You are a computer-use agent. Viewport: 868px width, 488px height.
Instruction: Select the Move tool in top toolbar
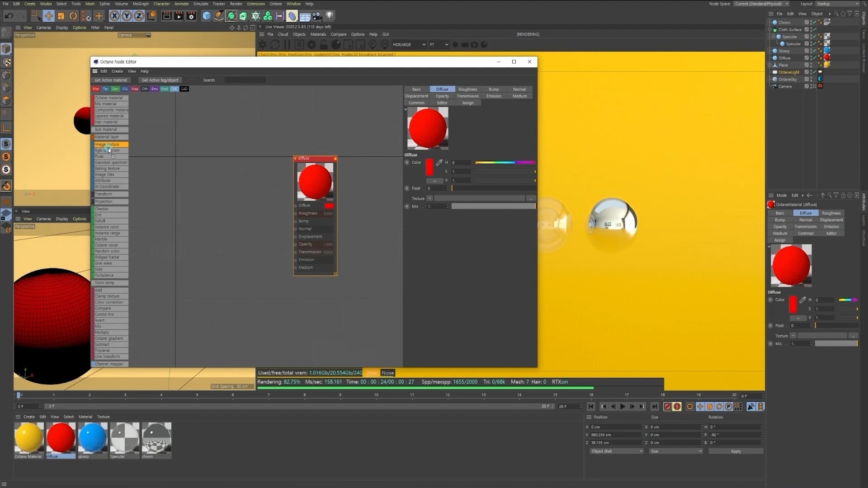coord(48,16)
